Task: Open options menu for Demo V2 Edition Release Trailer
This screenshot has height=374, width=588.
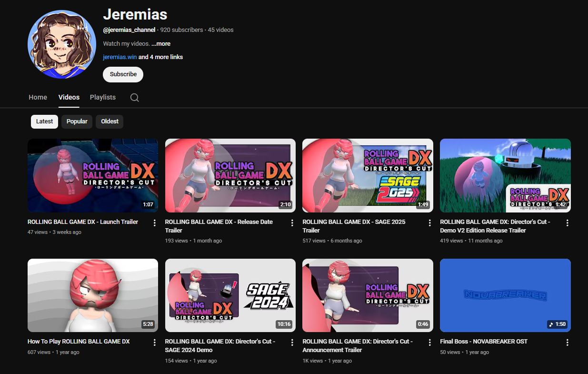Action: [567, 222]
